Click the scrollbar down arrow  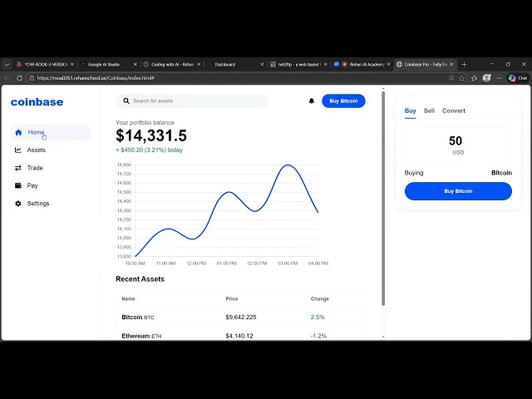point(383,337)
